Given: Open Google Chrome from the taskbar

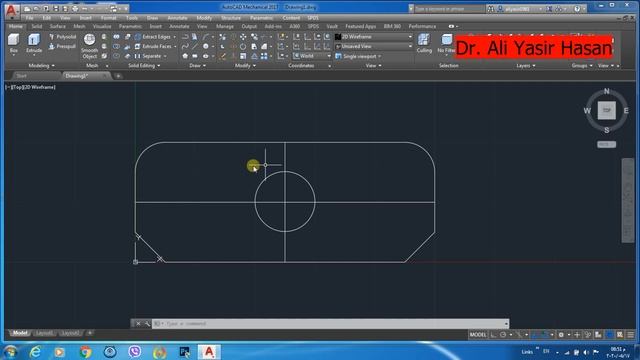Looking at the screenshot, I should pyautogui.click(x=85, y=352).
